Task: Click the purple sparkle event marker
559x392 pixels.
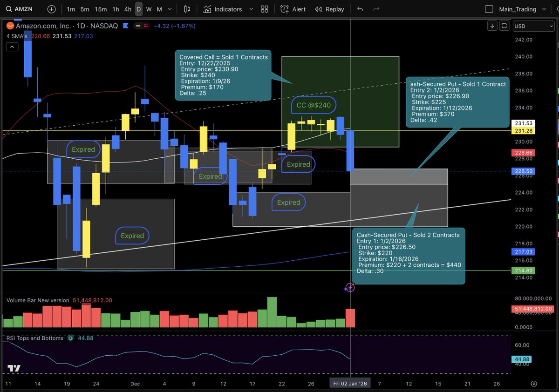Action: 350,287
